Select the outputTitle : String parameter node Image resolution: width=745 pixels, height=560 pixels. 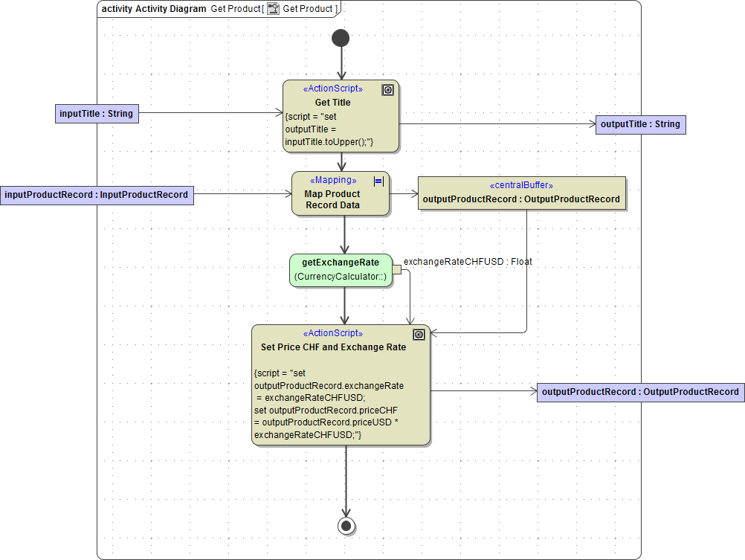[x=640, y=124]
